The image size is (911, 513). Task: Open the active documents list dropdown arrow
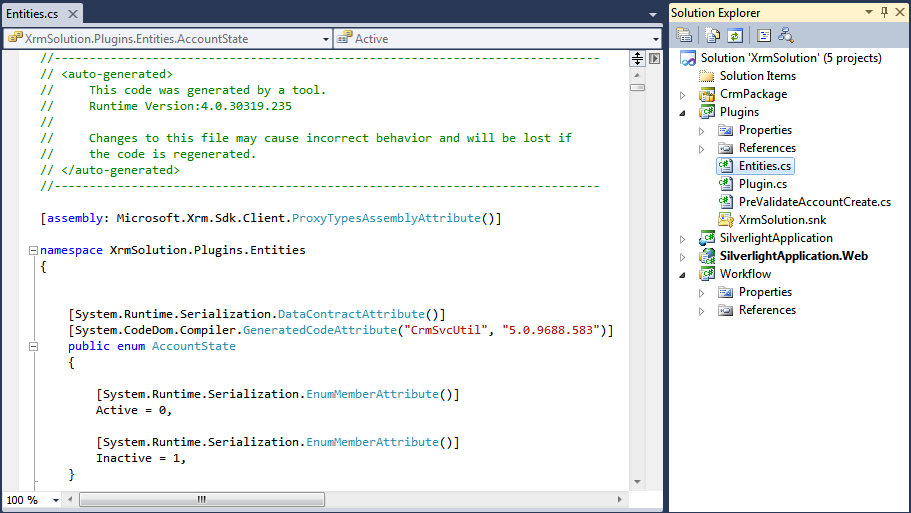652,14
